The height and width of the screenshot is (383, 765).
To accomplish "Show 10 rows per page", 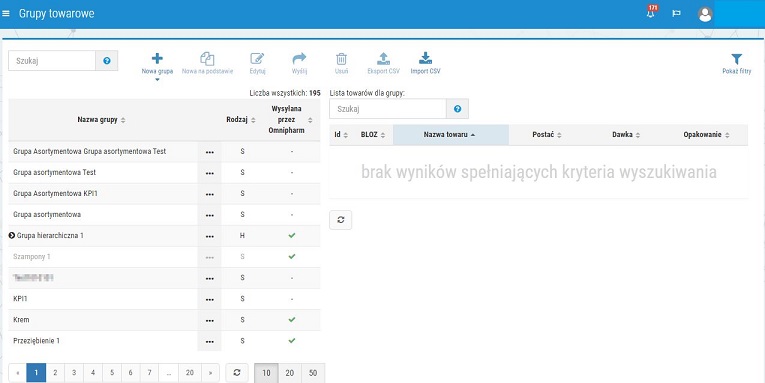I will coord(266,373).
